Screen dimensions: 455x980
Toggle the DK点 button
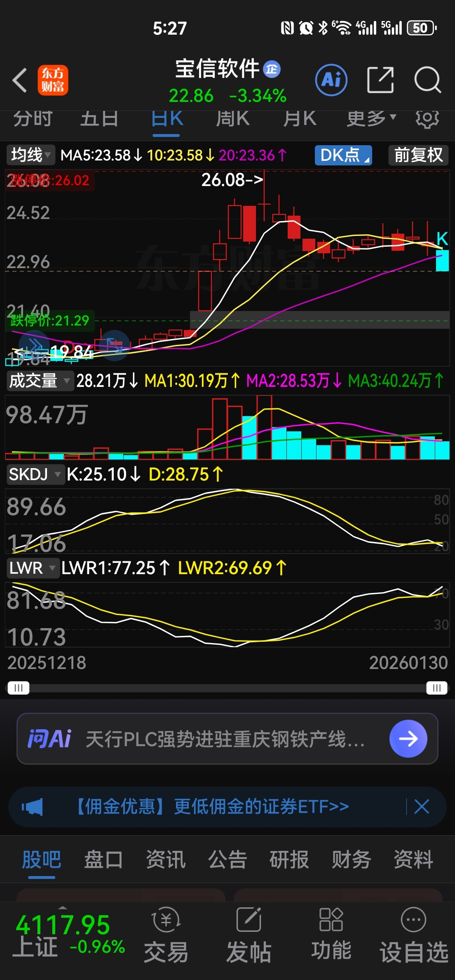coord(343,155)
